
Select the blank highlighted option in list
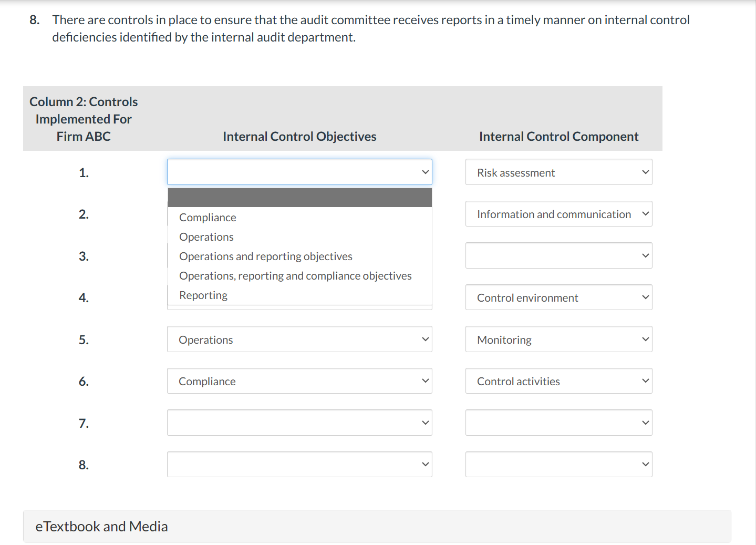[299, 198]
